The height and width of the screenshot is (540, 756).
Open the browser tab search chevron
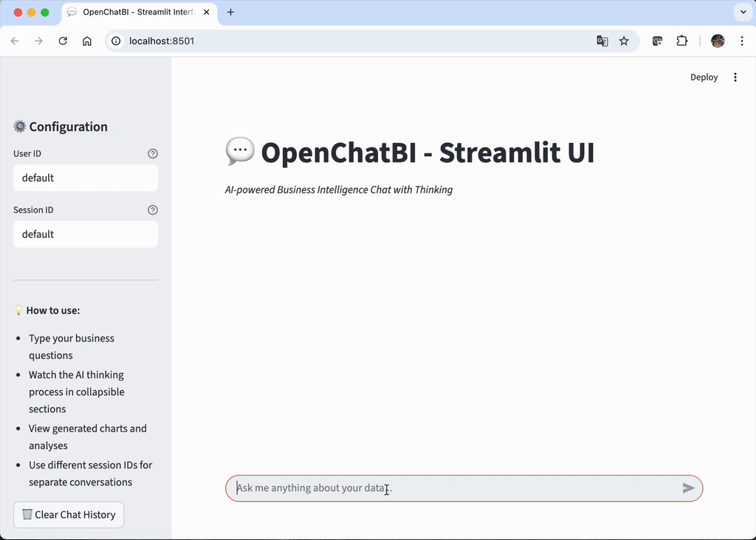coord(743,12)
